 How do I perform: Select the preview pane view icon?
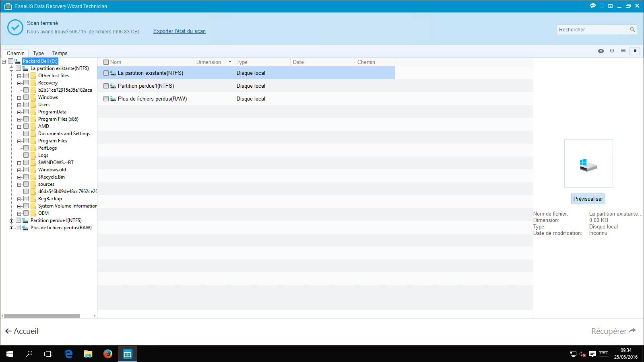coord(634,51)
